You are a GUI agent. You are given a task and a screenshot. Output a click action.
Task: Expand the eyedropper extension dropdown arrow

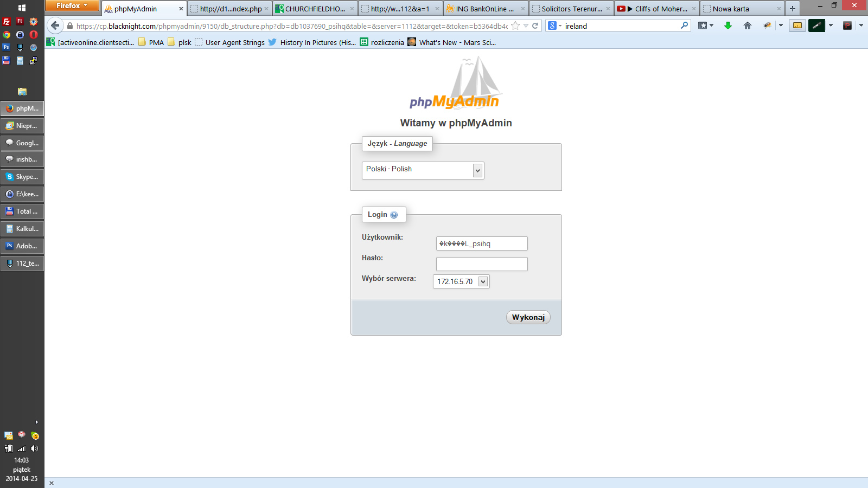pos(831,25)
